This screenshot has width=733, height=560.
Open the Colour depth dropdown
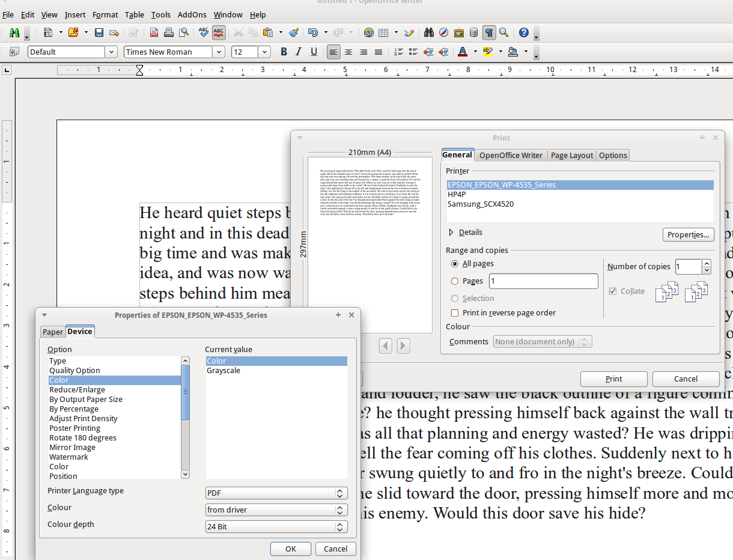[x=276, y=527]
